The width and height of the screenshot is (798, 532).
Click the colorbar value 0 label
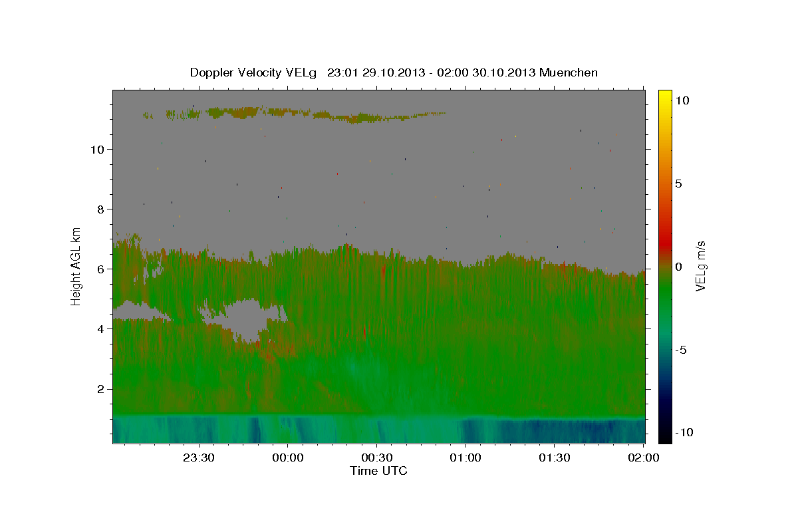point(678,266)
